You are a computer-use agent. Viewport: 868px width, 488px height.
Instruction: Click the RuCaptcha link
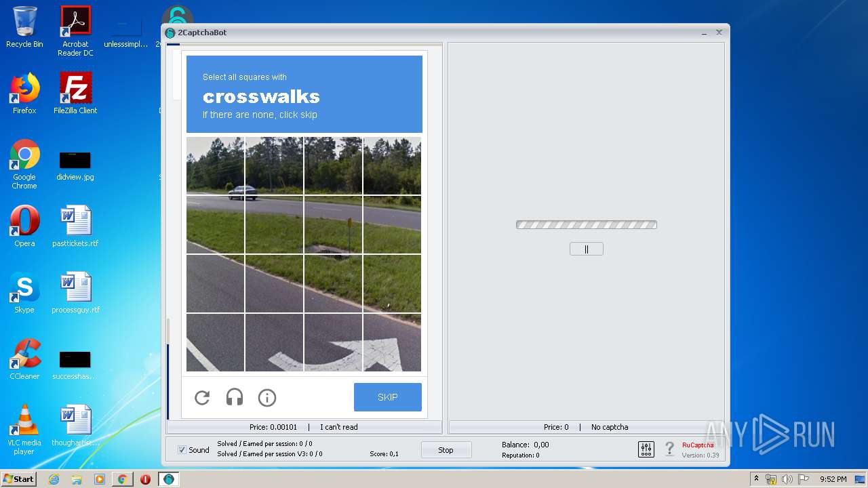698,445
